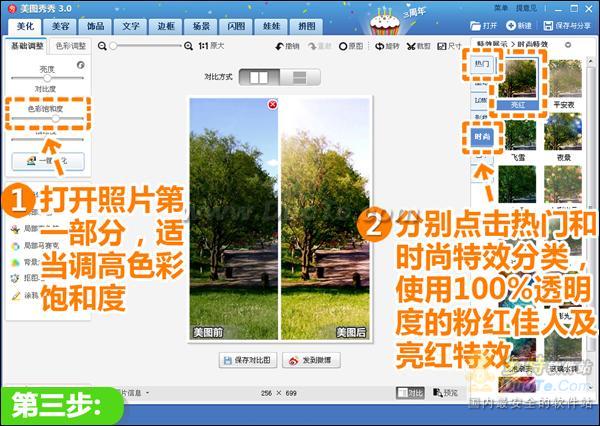The image size is (600, 426).
Task: Click 保存对比图 button
Action: pyautogui.click(x=247, y=360)
